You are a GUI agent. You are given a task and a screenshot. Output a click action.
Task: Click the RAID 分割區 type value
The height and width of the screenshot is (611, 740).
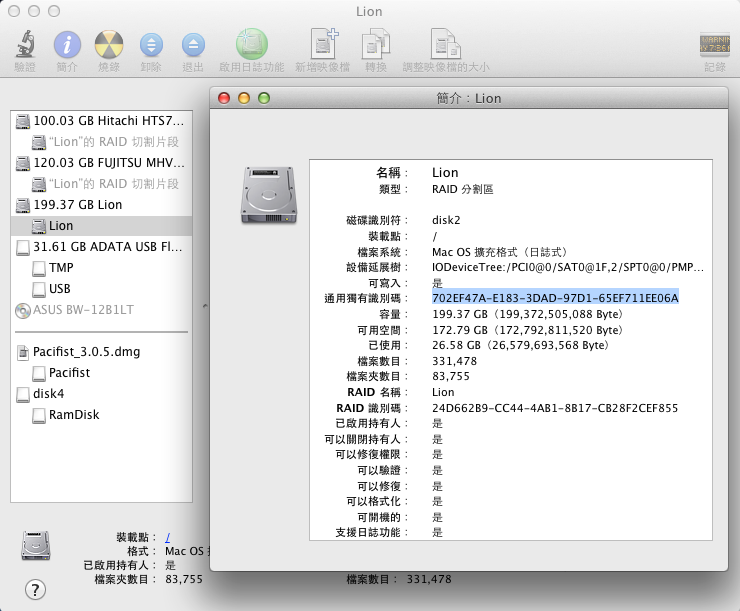click(x=462, y=189)
